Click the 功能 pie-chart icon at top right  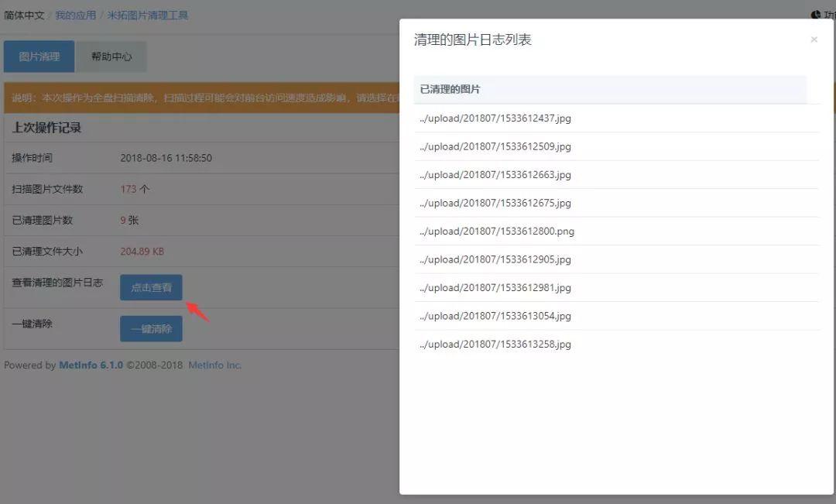[819, 14]
